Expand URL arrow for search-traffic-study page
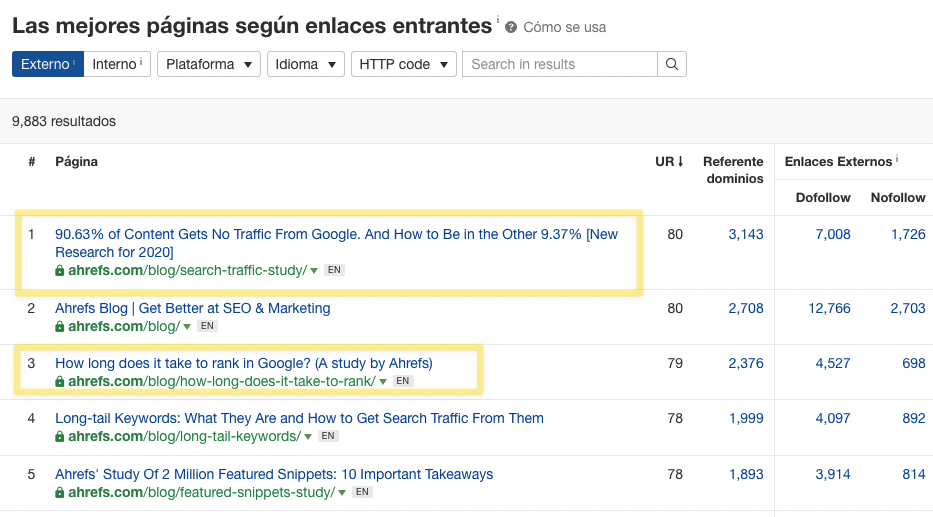The height and width of the screenshot is (517, 933). pos(314,271)
